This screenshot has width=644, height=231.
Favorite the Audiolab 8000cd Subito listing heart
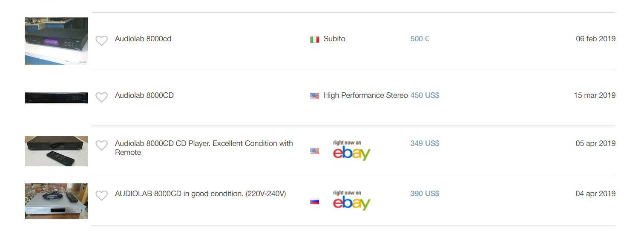pos(101,41)
